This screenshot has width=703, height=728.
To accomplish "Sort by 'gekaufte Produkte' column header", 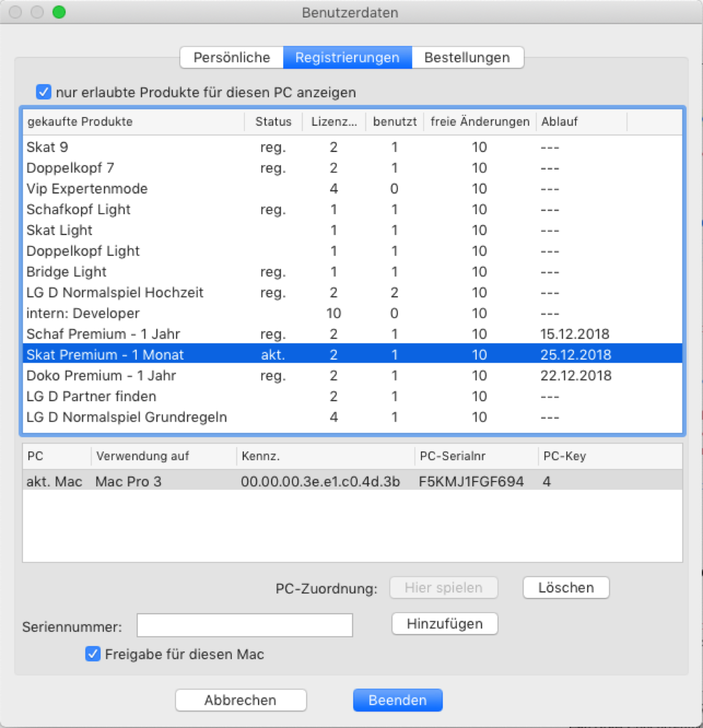I will (80, 121).
